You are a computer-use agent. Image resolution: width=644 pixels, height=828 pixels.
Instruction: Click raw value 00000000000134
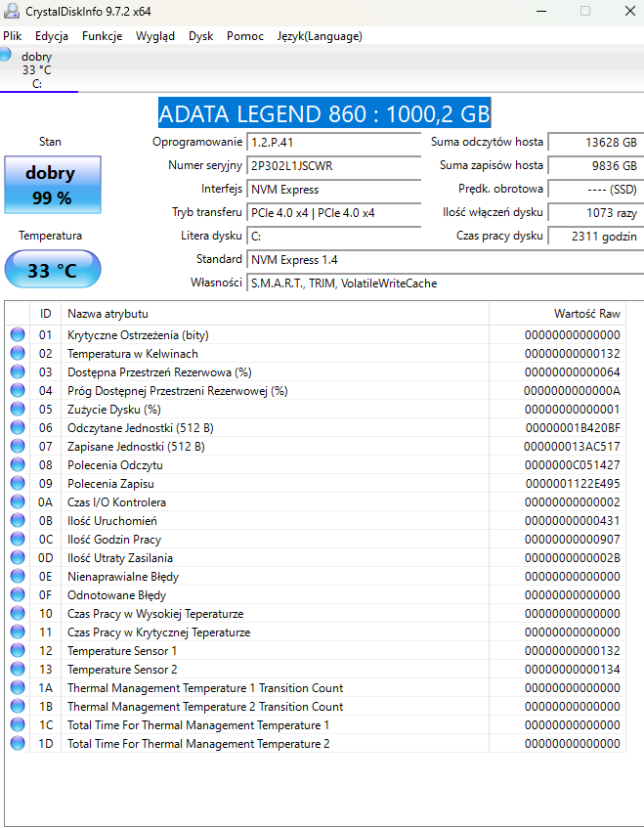[573, 670]
